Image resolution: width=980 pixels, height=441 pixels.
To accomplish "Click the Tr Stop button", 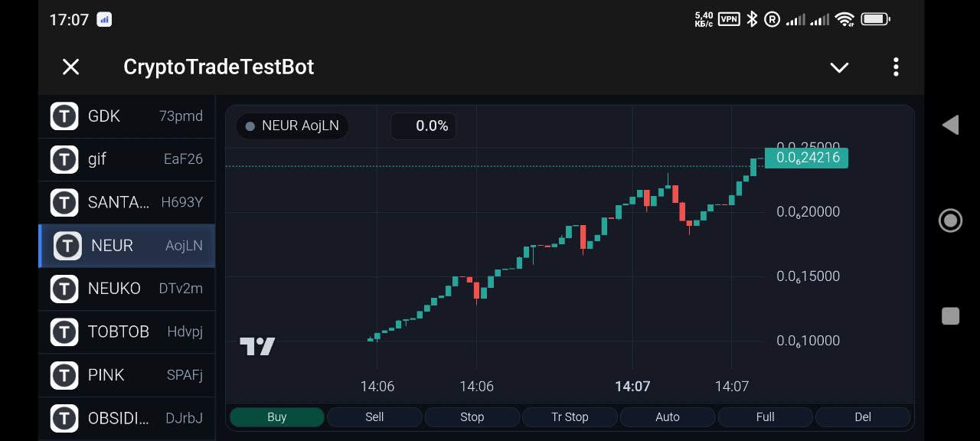I will click(x=570, y=416).
